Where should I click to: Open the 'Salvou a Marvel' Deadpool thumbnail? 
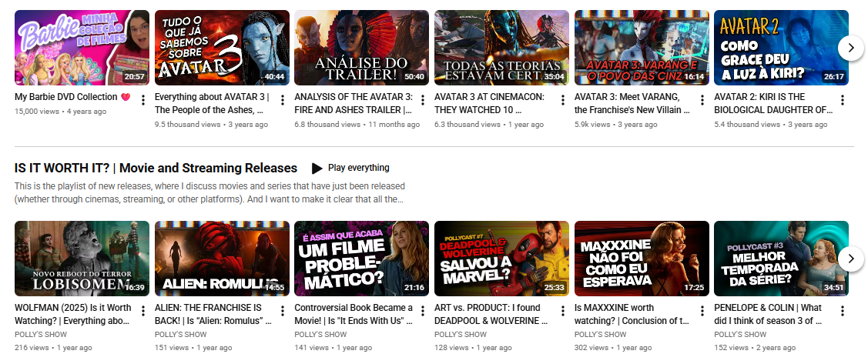(501, 259)
